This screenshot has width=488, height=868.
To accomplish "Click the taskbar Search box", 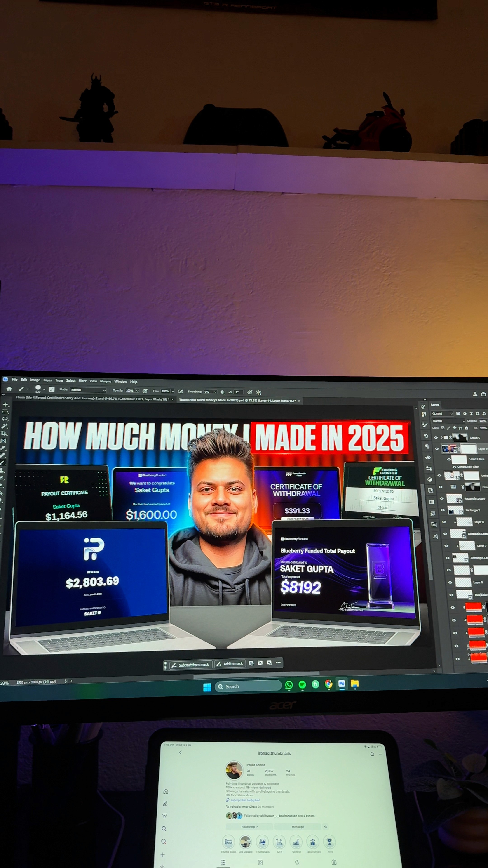I will point(248,686).
